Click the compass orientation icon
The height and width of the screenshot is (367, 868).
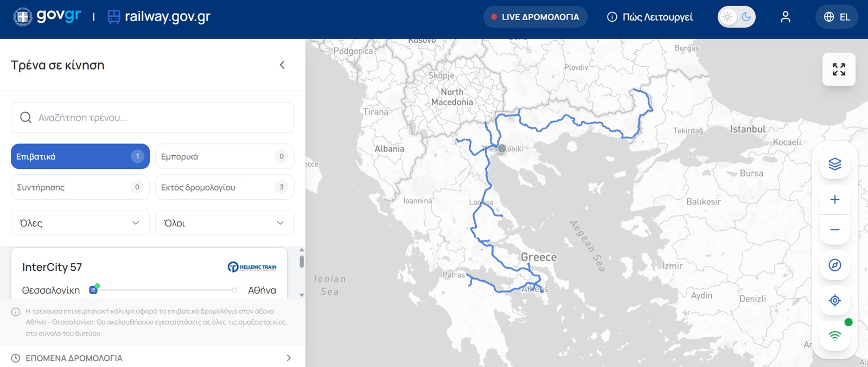834,265
